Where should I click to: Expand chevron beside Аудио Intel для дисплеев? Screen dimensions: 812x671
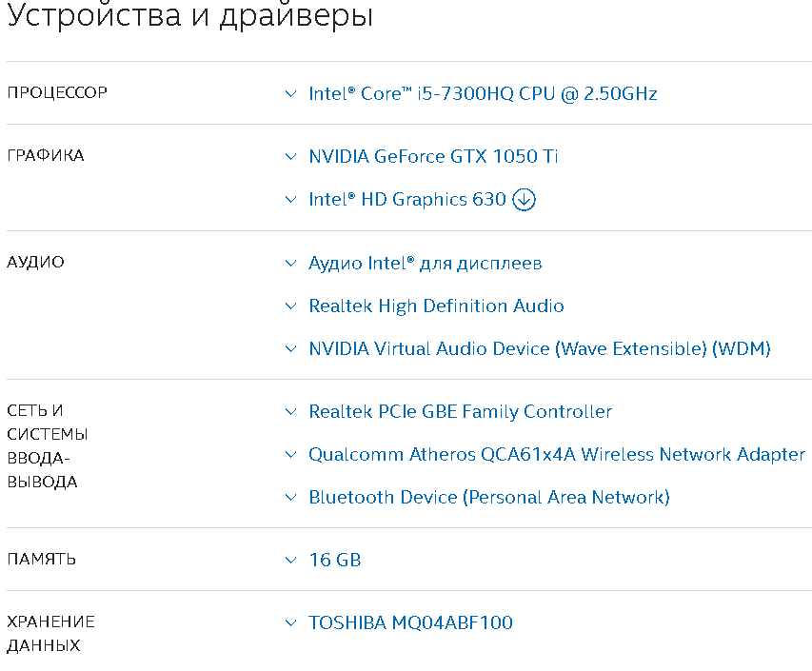pyautogui.click(x=291, y=264)
